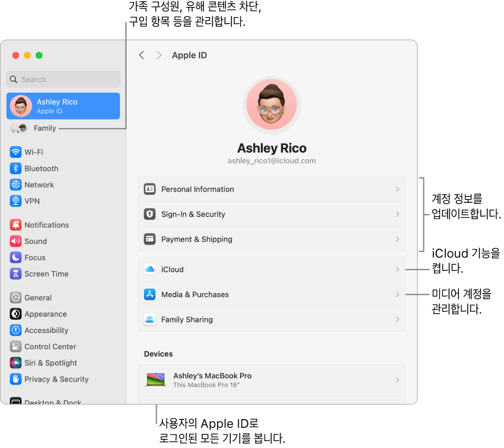Open Media & Purchases

271,294
